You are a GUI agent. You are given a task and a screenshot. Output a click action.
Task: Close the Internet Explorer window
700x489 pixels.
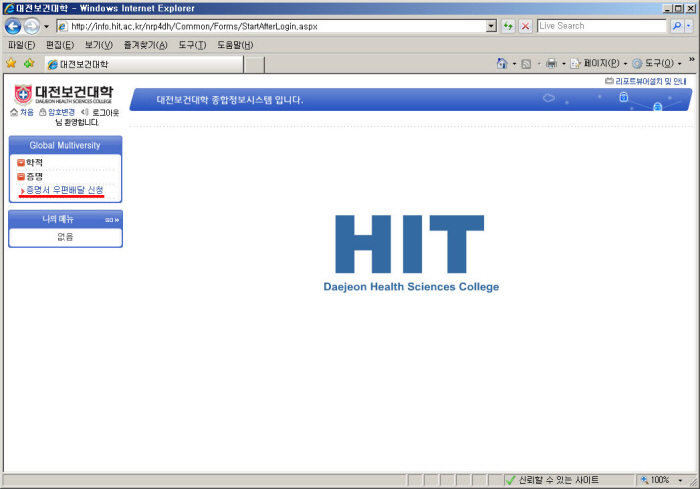[691, 8]
